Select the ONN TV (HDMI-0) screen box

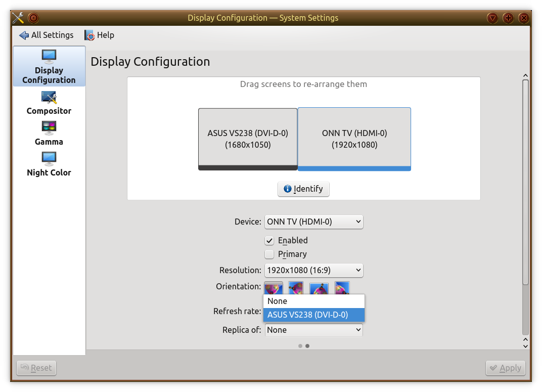(354, 139)
